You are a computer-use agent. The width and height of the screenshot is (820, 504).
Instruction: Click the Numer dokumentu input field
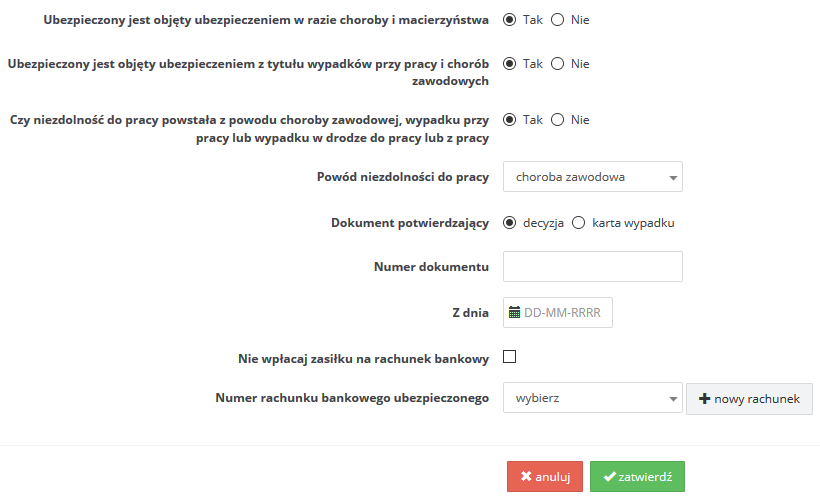pyautogui.click(x=593, y=267)
